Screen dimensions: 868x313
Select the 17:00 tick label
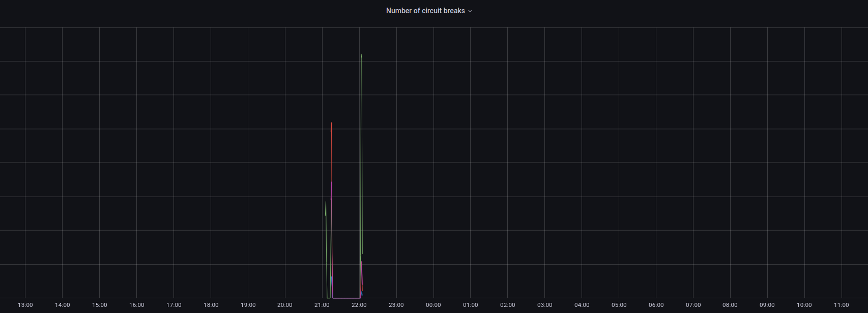click(174, 305)
